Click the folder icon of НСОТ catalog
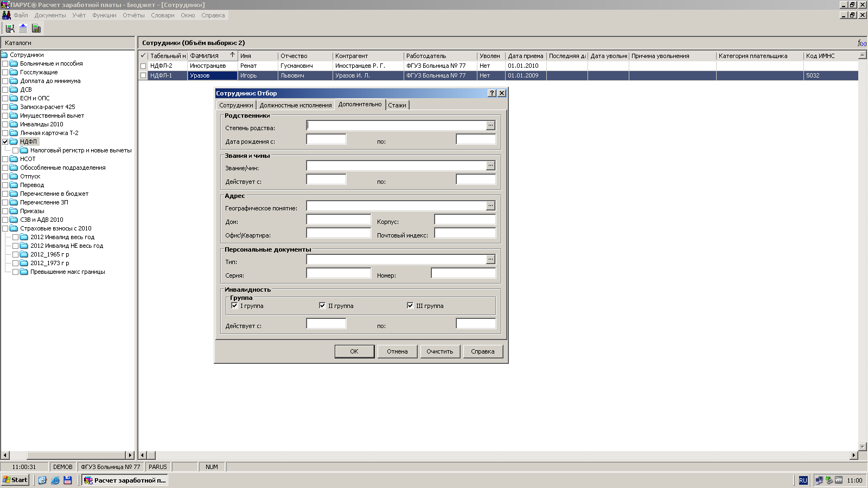This screenshot has width=868, height=488. coord(14,159)
